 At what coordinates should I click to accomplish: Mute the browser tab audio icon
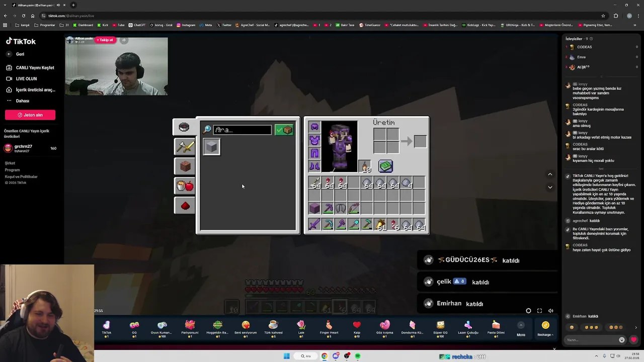(x=58, y=5)
